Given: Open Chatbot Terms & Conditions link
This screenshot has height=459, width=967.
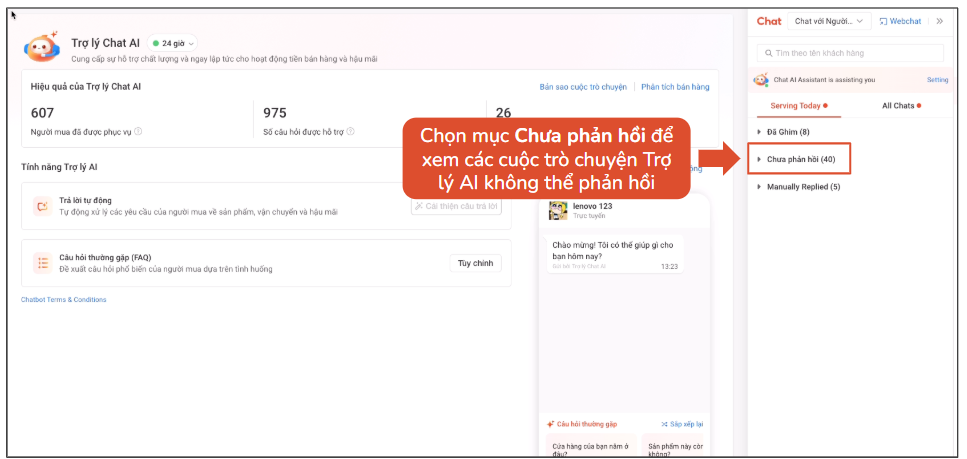Looking at the screenshot, I should pyautogui.click(x=64, y=300).
